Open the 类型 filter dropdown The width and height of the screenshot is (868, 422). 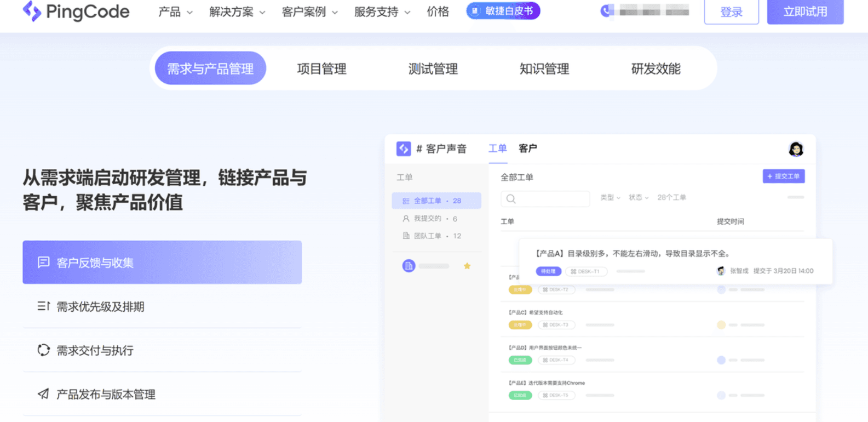[610, 197]
